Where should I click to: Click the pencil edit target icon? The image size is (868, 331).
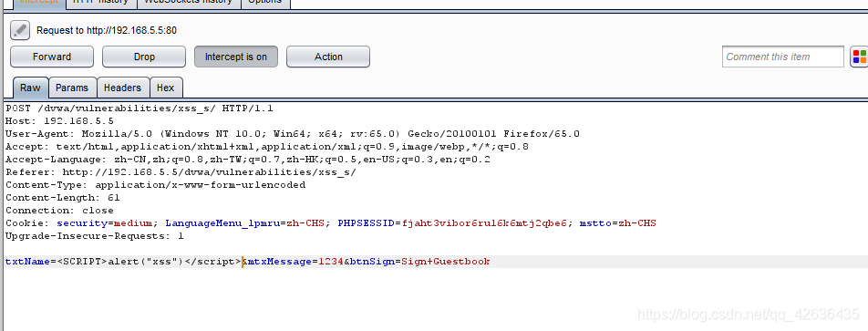[x=20, y=30]
